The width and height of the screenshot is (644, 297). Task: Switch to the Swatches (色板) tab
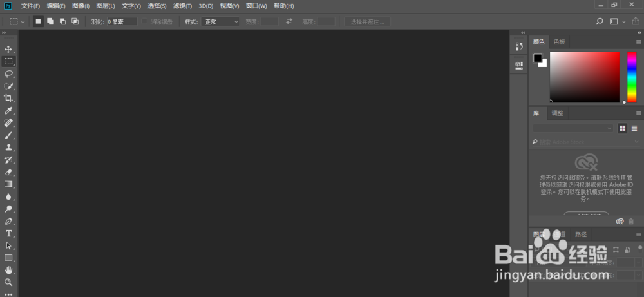coord(559,42)
